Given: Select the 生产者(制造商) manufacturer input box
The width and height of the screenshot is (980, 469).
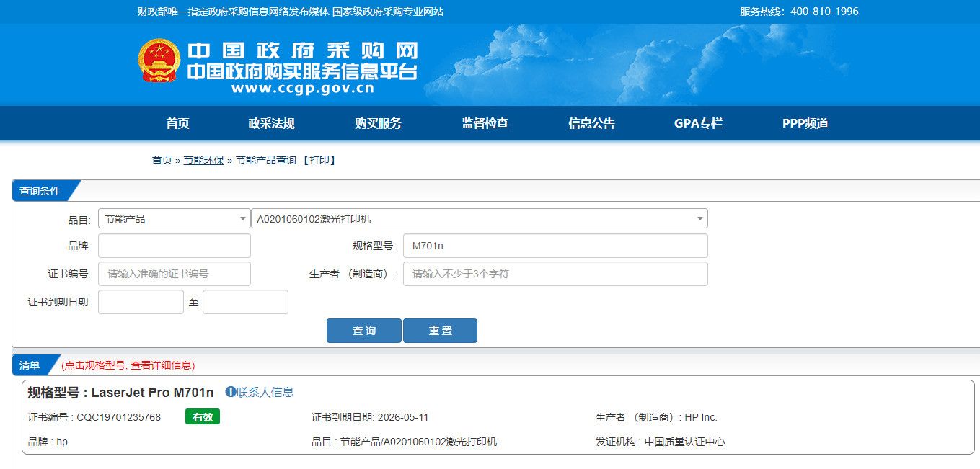Looking at the screenshot, I should coord(555,274).
